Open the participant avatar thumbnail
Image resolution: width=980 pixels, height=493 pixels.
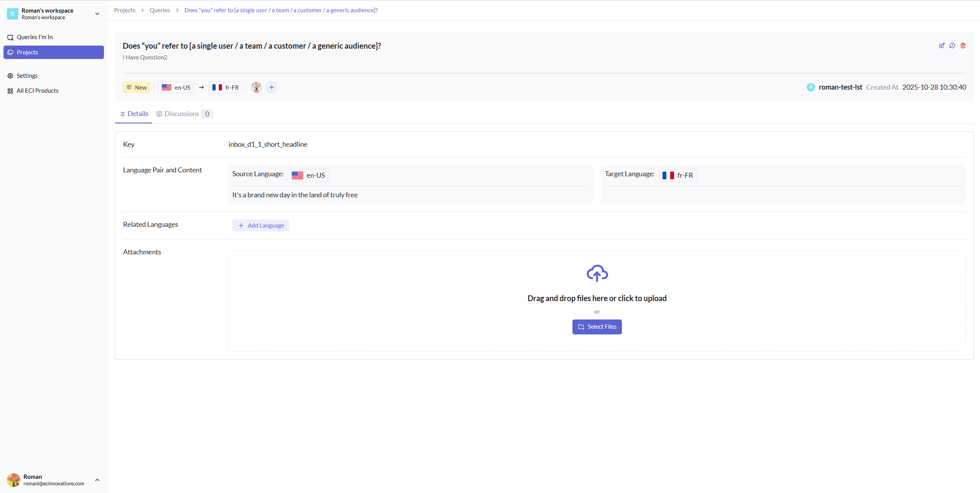257,87
